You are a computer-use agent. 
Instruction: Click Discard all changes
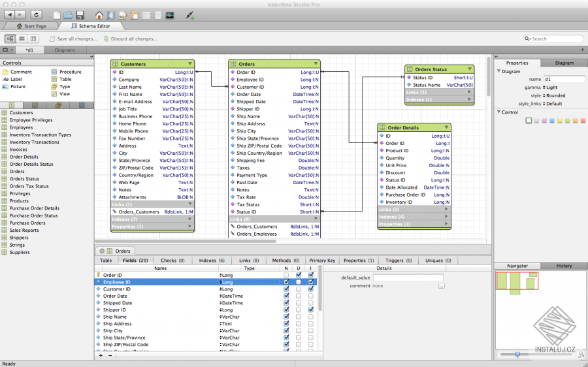[x=130, y=39]
